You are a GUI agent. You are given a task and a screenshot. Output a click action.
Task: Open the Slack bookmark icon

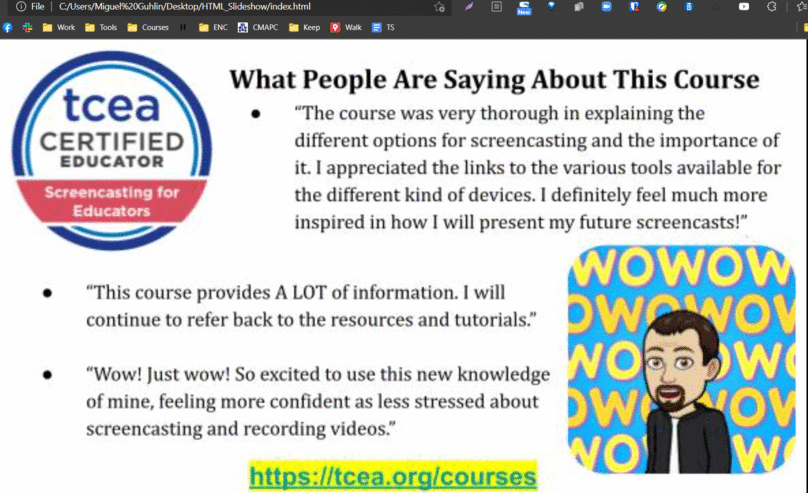point(27,27)
